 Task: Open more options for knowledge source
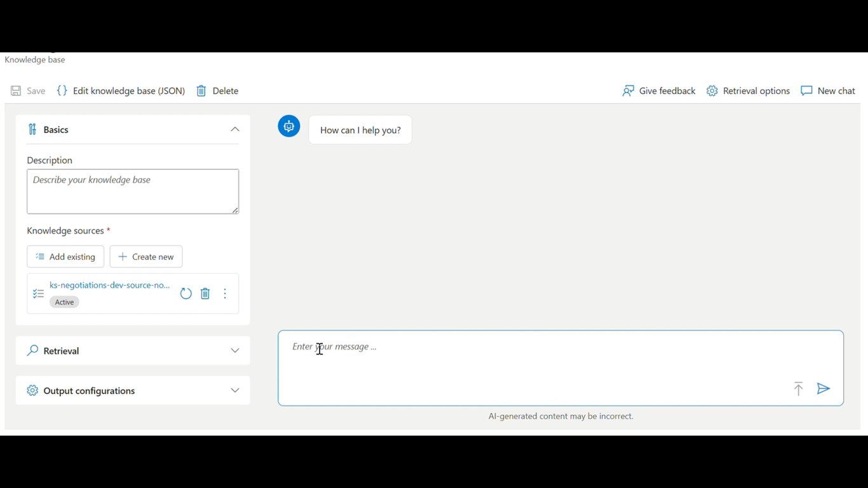[x=225, y=294]
